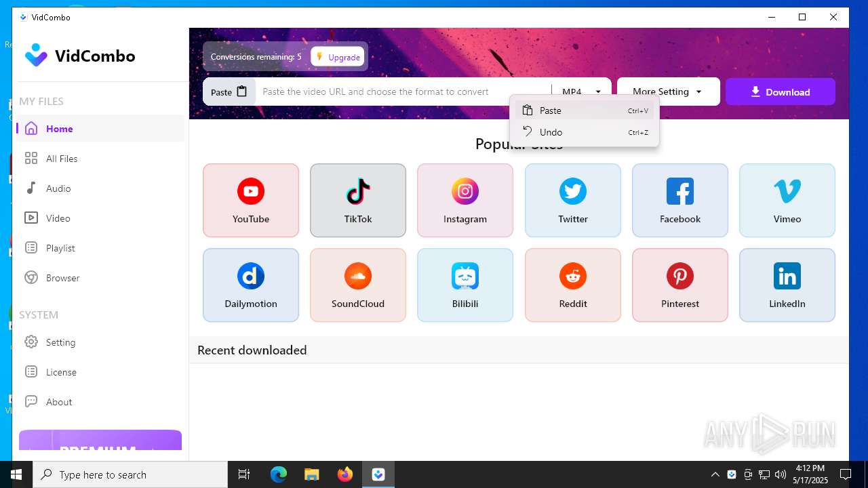Launch Firefox from taskbar
The width and height of the screenshot is (868, 488).
click(345, 474)
